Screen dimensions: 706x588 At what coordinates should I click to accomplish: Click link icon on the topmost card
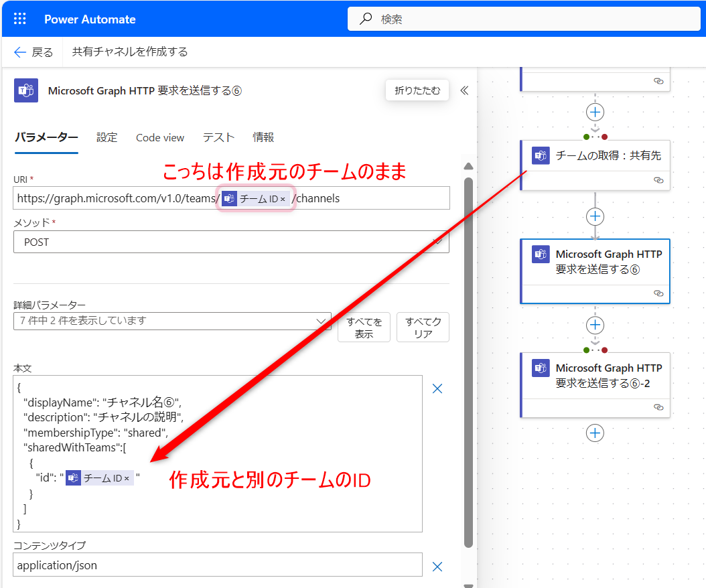[x=658, y=81]
